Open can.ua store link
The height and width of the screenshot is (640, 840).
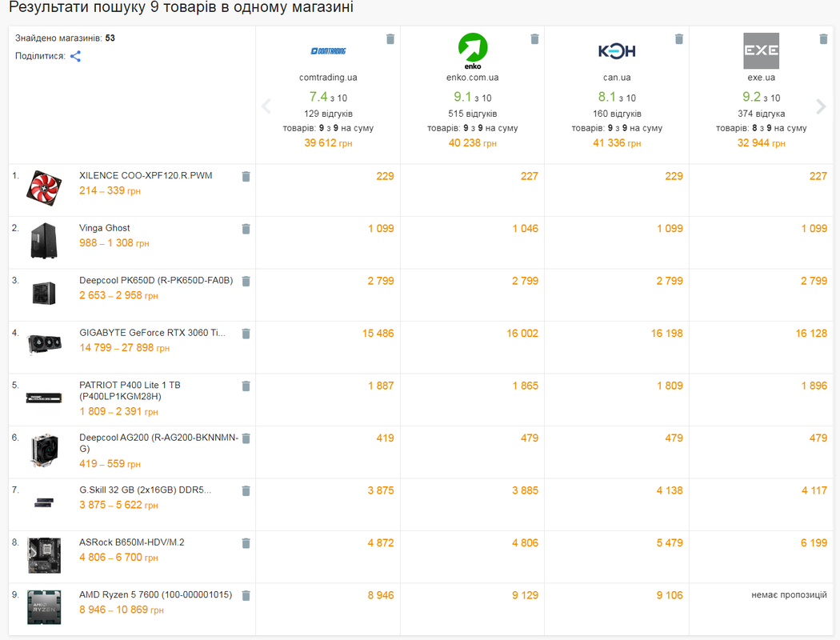click(x=617, y=77)
